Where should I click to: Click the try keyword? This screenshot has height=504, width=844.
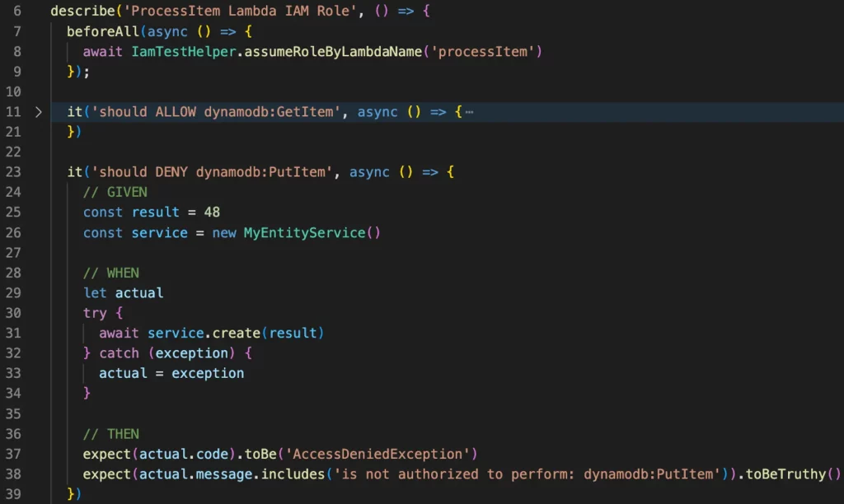(95, 313)
